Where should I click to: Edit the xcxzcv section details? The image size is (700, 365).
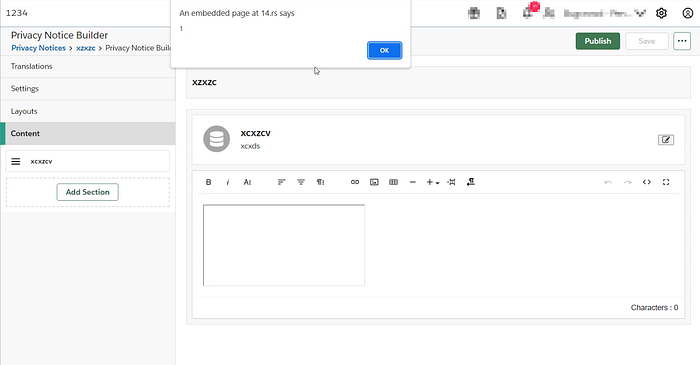(x=666, y=140)
